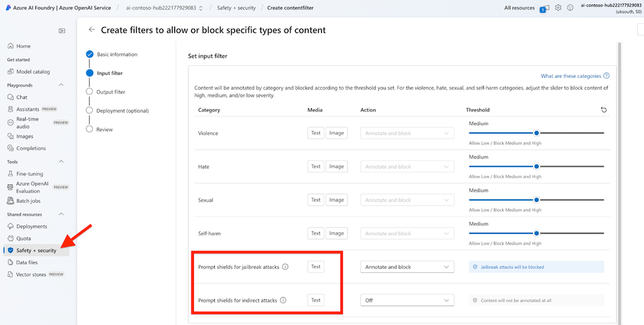The width and height of the screenshot is (644, 325).
Task: Open the notifications icon in top bar
Action: coord(545,8)
